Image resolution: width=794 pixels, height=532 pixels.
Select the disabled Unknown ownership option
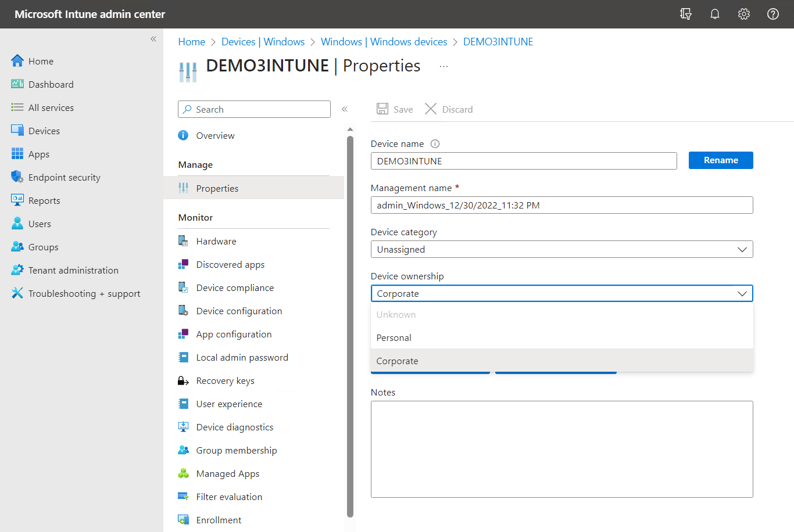click(561, 314)
